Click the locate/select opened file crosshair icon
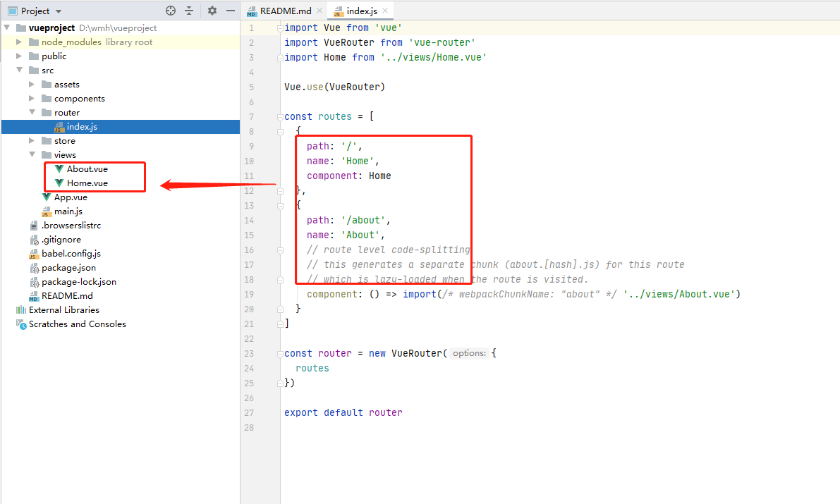 pos(171,11)
